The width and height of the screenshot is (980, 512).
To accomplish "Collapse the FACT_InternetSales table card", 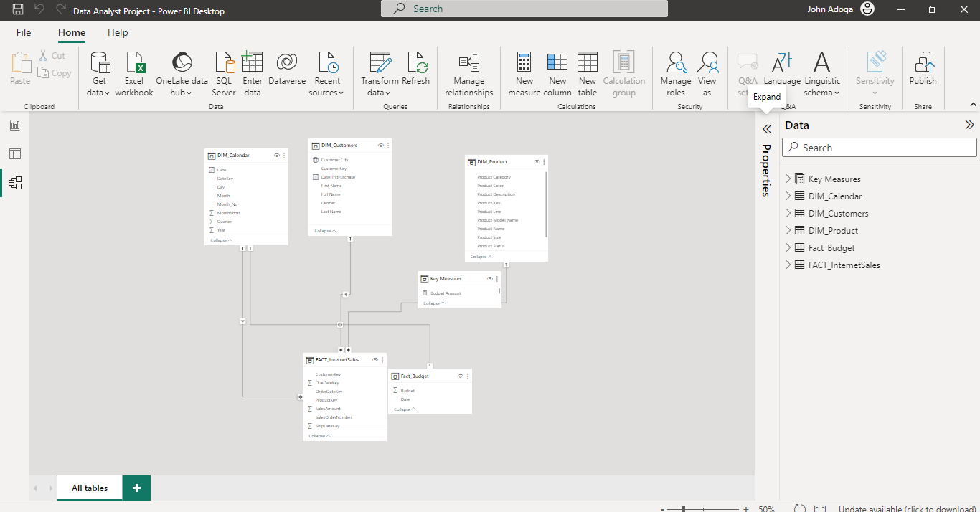I will click(320, 436).
